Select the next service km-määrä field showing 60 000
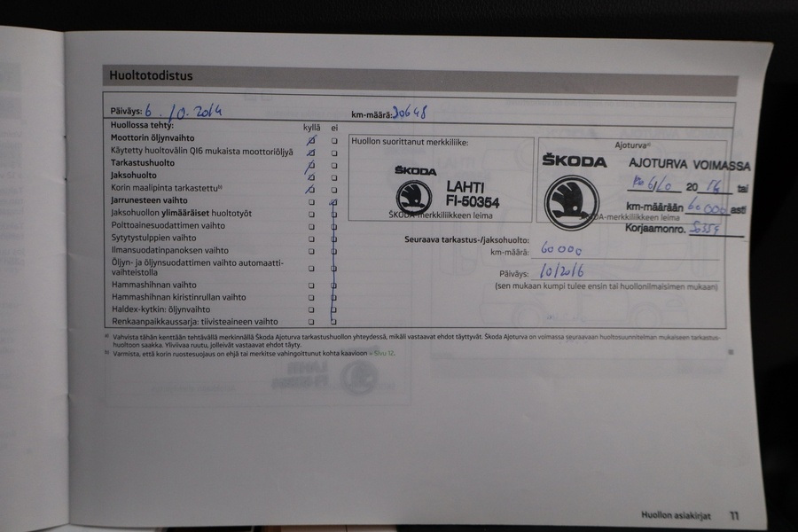 pos(560,252)
